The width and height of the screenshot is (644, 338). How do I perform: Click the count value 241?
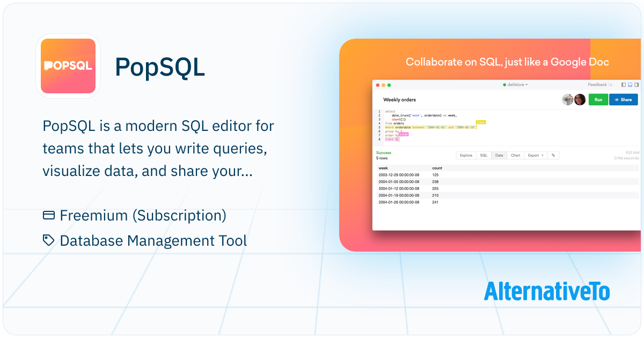click(435, 202)
